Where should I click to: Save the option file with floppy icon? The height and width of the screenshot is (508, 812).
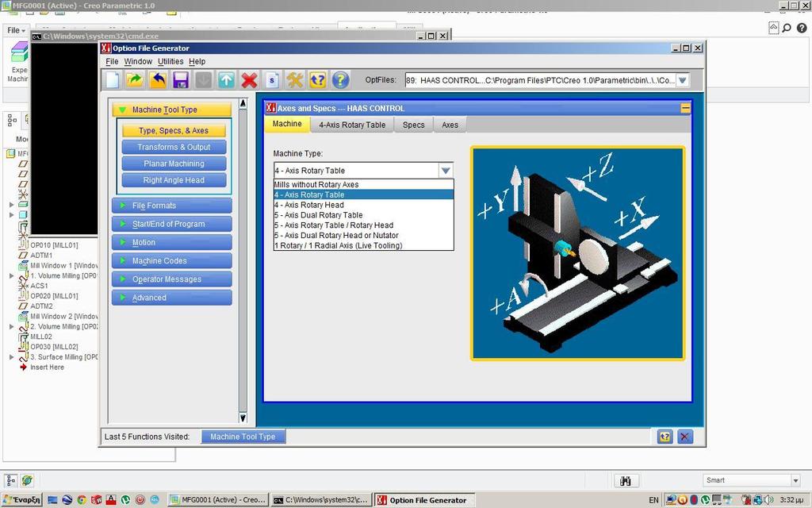181,80
